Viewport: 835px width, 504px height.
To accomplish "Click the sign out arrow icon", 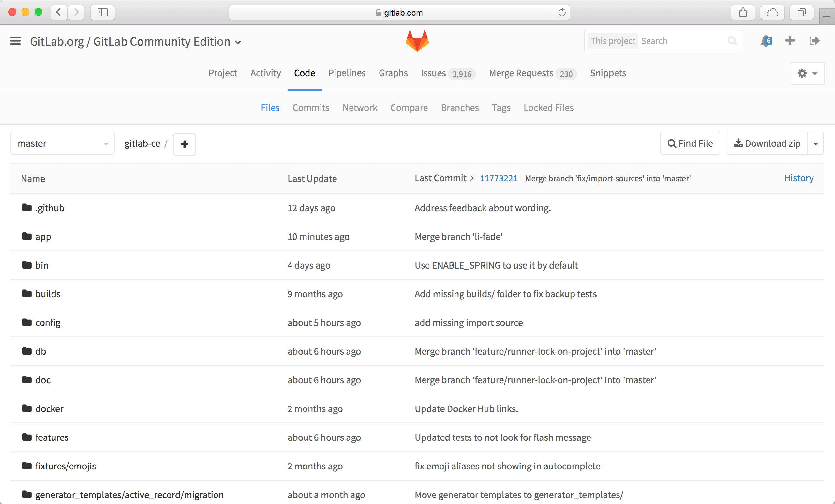I will (814, 41).
